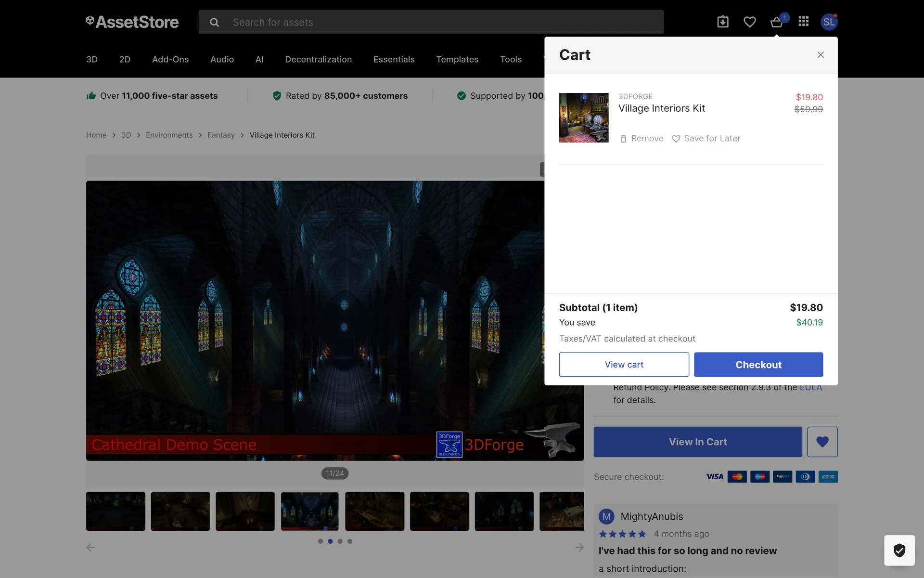Click the View cart button

pos(624,365)
